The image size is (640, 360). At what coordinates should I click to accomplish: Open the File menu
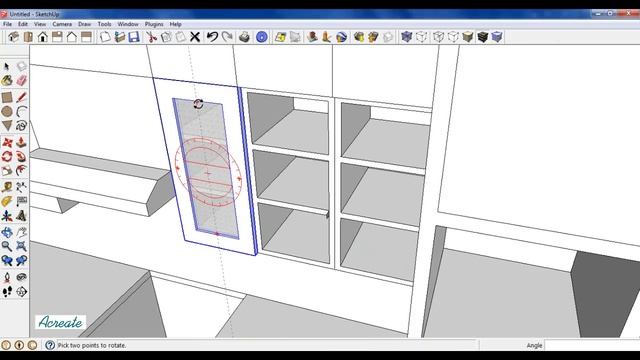7,24
